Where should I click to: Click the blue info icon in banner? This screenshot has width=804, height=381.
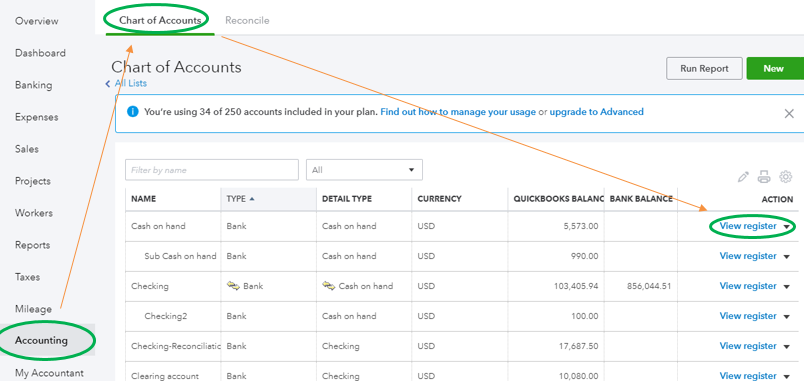132,112
